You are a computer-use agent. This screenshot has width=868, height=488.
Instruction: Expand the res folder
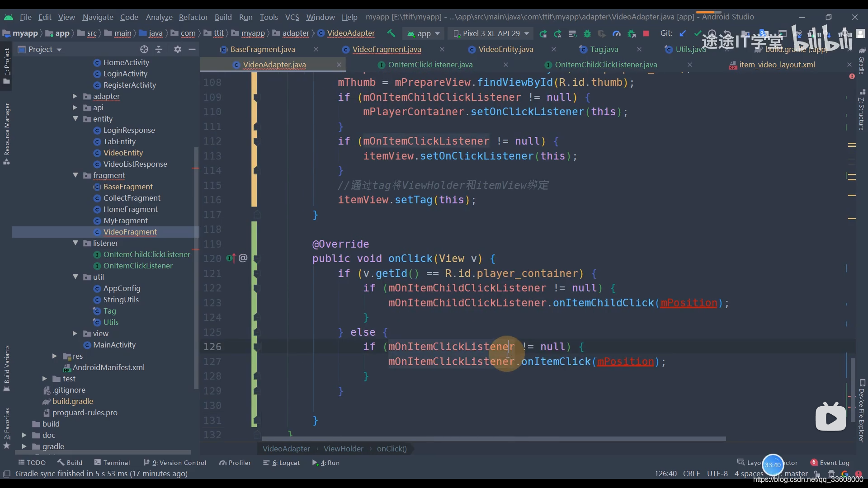54,356
